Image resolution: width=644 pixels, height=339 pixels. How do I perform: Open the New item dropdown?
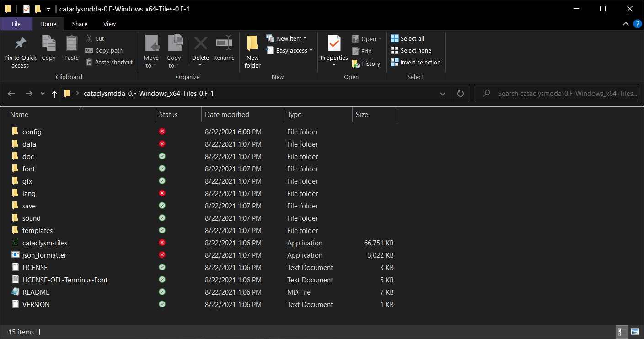[x=287, y=39]
